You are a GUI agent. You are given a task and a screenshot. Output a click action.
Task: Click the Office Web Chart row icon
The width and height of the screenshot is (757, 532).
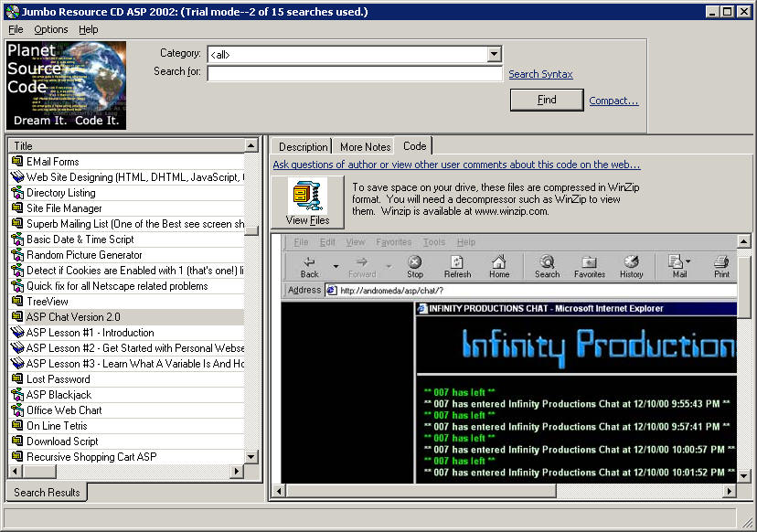[x=17, y=410]
